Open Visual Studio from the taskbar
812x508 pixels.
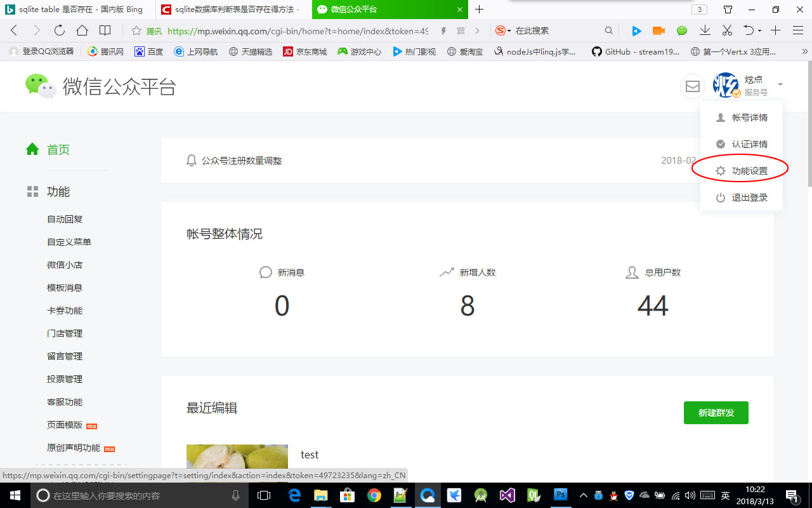(x=507, y=495)
